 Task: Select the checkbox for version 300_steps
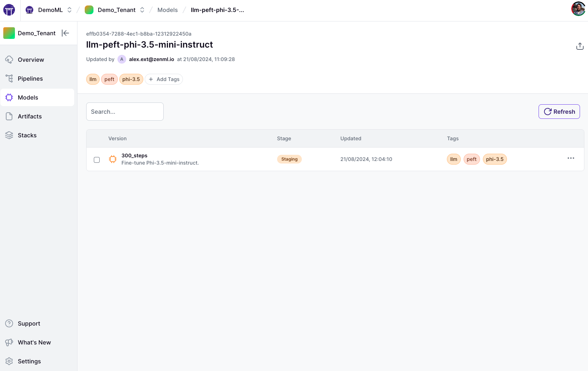pos(96,160)
